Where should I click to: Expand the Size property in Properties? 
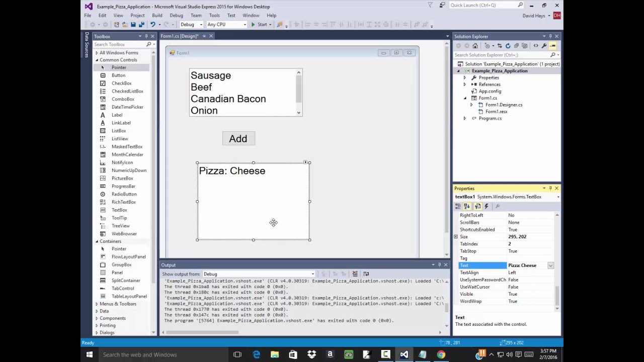(456, 237)
